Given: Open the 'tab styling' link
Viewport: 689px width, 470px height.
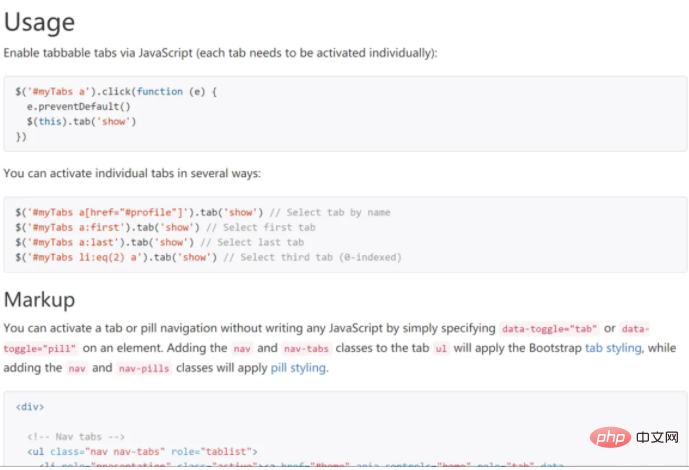Looking at the screenshot, I should click(613, 348).
